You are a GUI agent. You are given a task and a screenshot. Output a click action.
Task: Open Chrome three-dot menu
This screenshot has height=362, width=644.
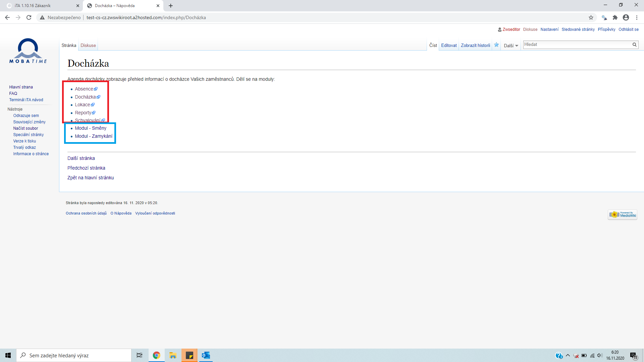pyautogui.click(x=637, y=17)
